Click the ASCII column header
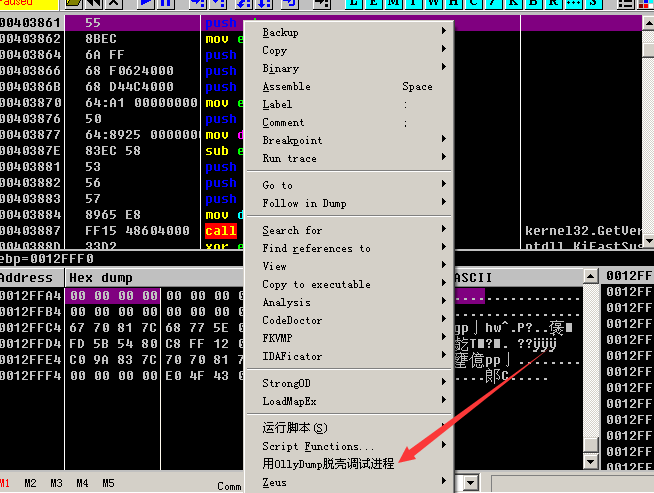The height and width of the screenshot is (493, 654). (518, 277)
